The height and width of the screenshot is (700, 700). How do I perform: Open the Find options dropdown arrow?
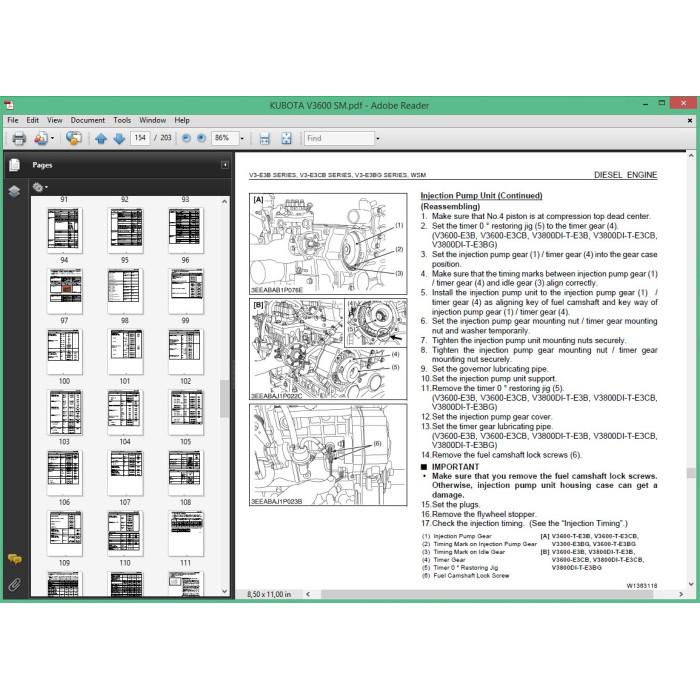(378, 138)
